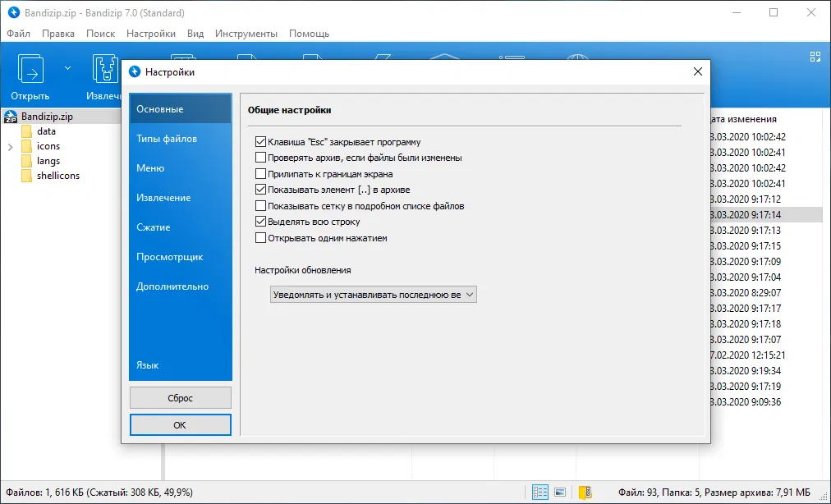This screenshot has height=504, width=831.
Task: Select the row dated 03.2020 9:17:07
Action: [x=766, y=339]
